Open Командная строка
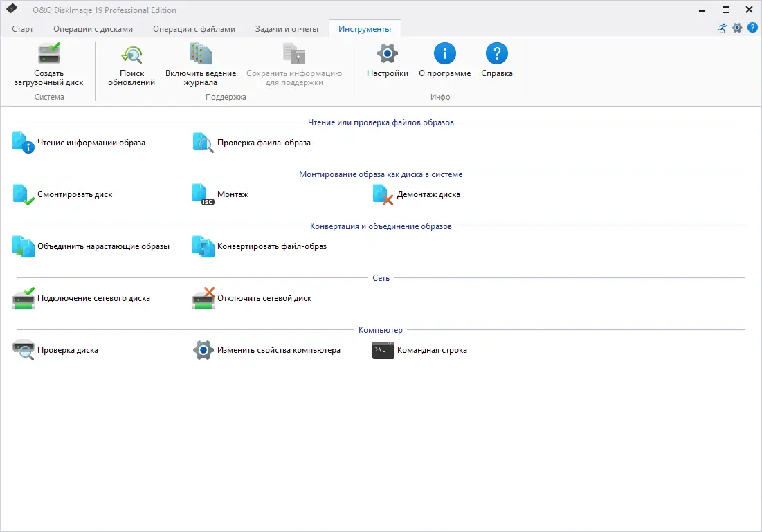This screenshot has height=532, width=762. (x=421, y=350)
